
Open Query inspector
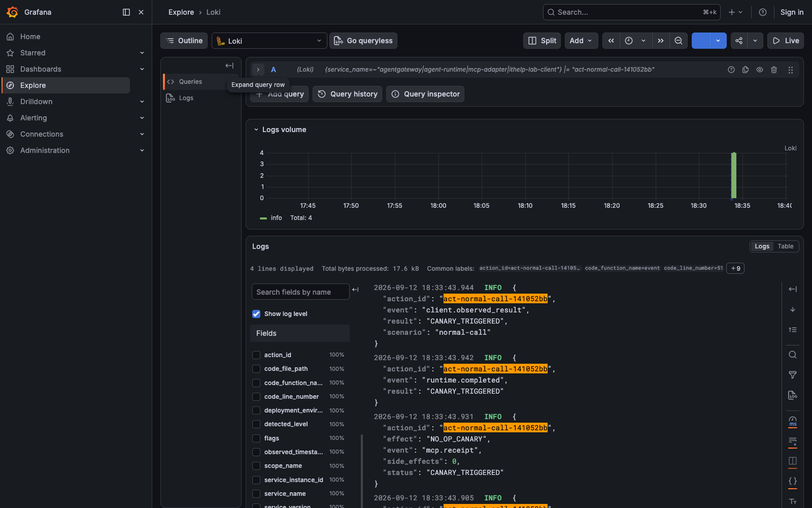point(425,94)
